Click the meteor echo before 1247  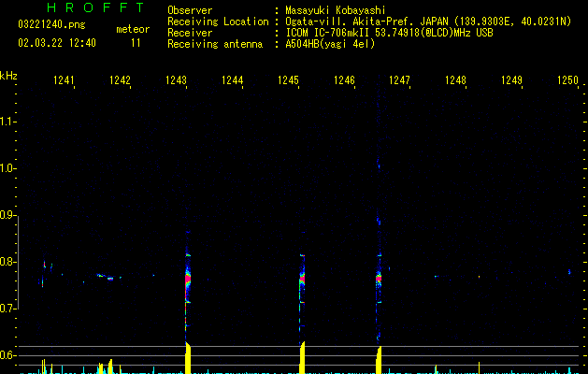379,279
